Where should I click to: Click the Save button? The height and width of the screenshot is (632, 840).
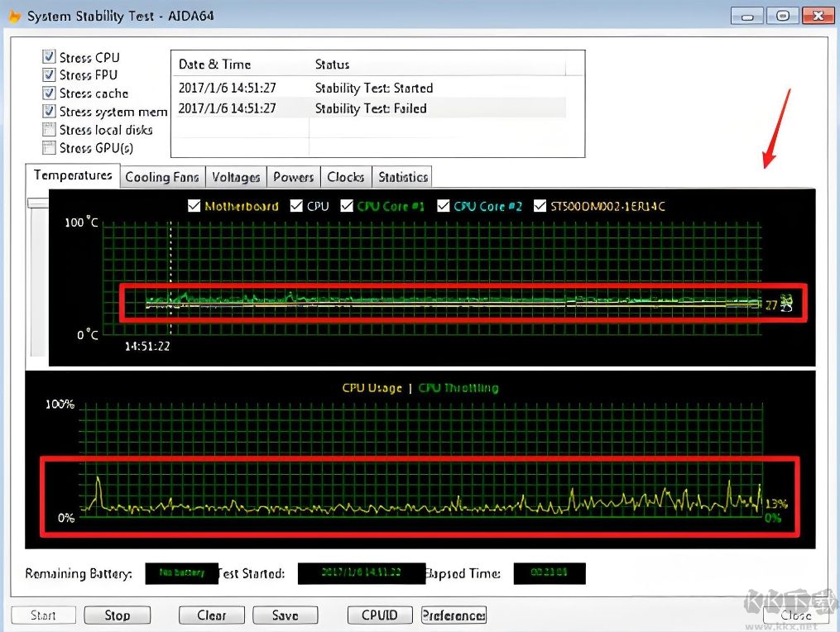(x=285, y=615)
